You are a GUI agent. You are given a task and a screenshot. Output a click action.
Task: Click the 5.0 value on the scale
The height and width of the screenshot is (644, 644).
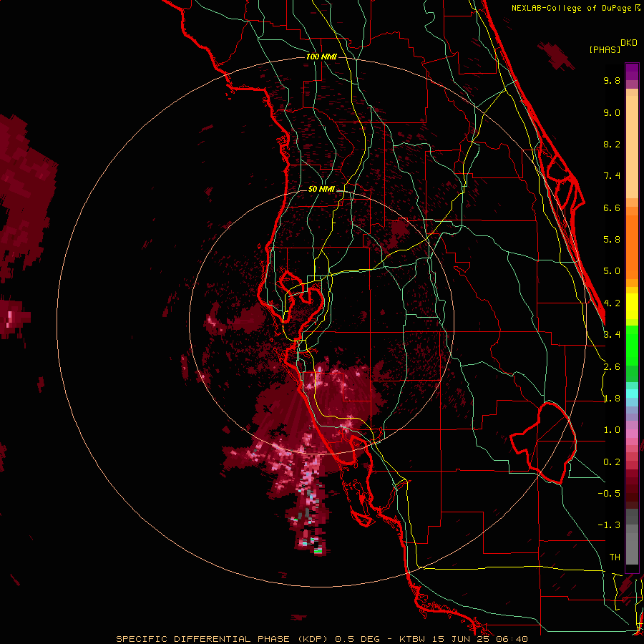(612, 271)
